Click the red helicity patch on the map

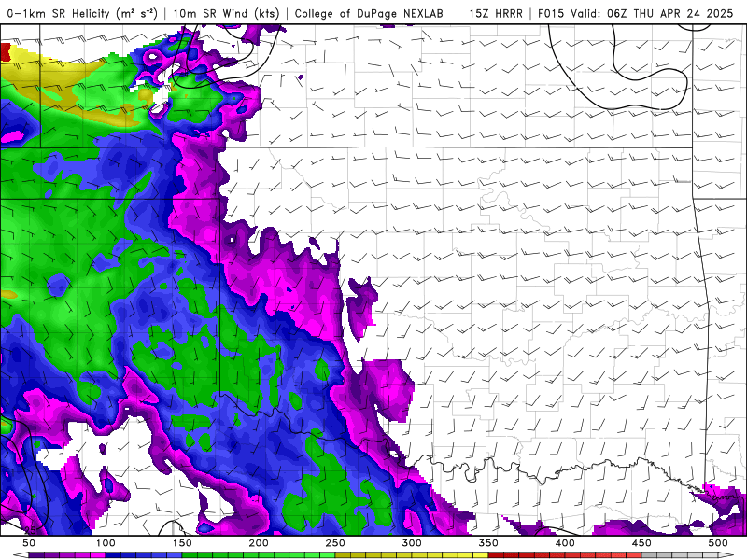pyautogui.click(x=6, y=52)
